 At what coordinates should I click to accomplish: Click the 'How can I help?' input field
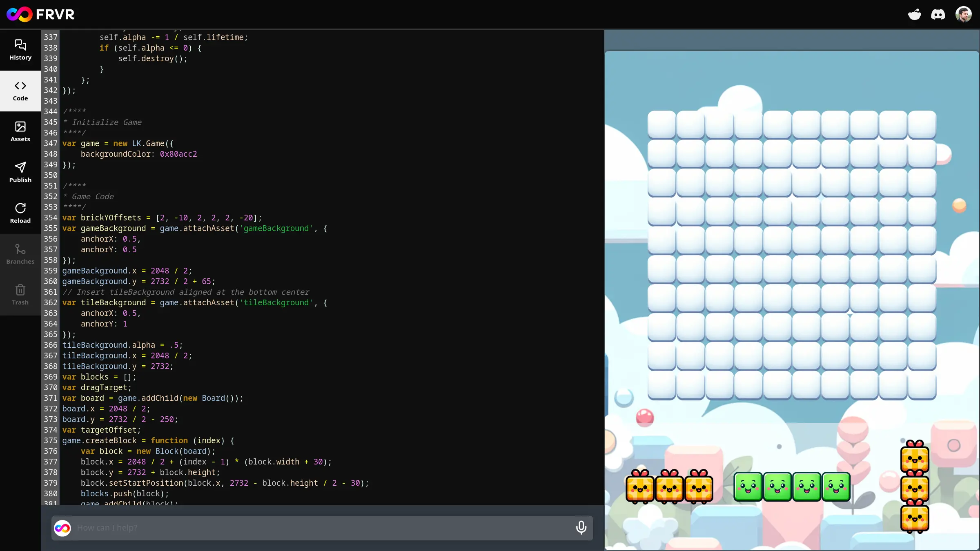click(x=286, y=528)
